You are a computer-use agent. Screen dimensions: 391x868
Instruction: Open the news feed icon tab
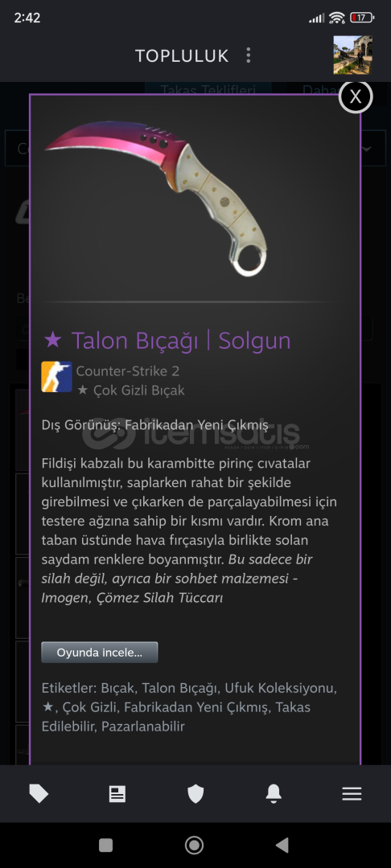[117, 794]
